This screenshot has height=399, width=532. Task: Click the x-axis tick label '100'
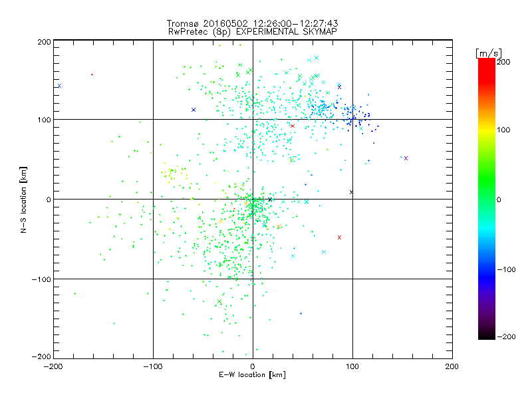352,366
